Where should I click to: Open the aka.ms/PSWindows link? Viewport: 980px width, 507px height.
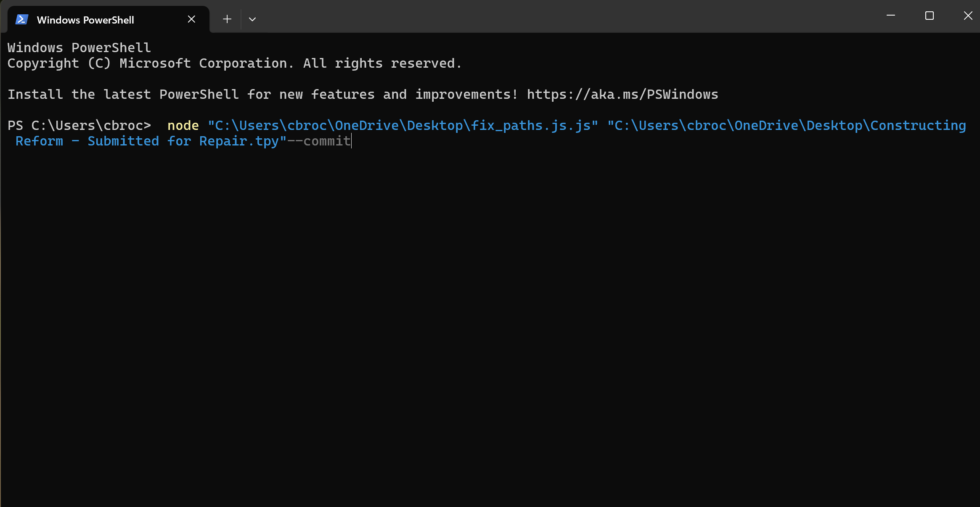pyautogui.click(x=622, y=95)
